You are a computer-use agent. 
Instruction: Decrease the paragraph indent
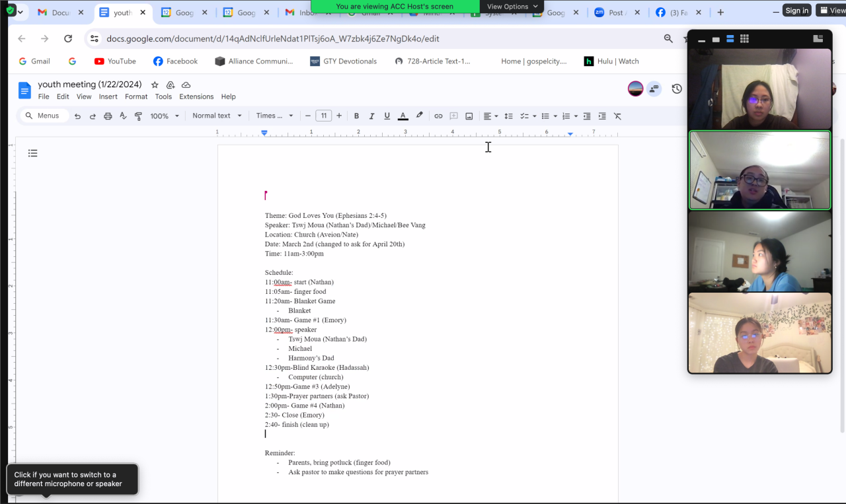coord(587,116)
